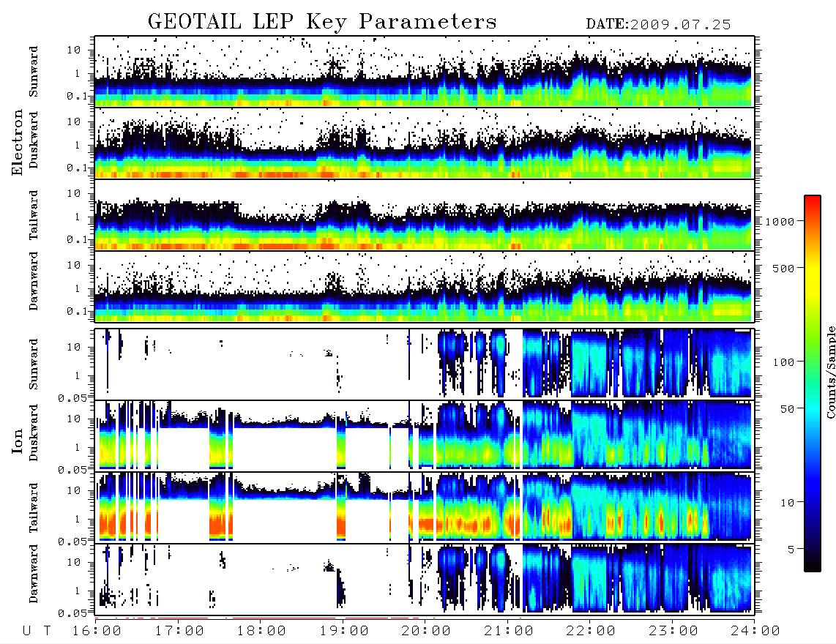Click the "20:00" time tick label
This screenshot has width=836, height=644.
pos(427,631)
